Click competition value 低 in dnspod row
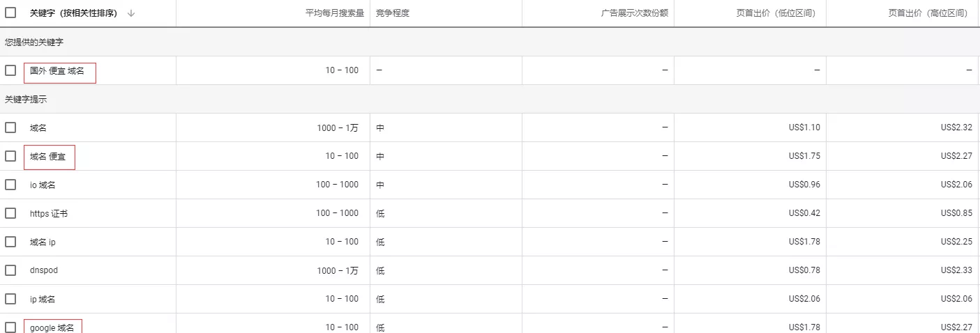 click(380, 270)
